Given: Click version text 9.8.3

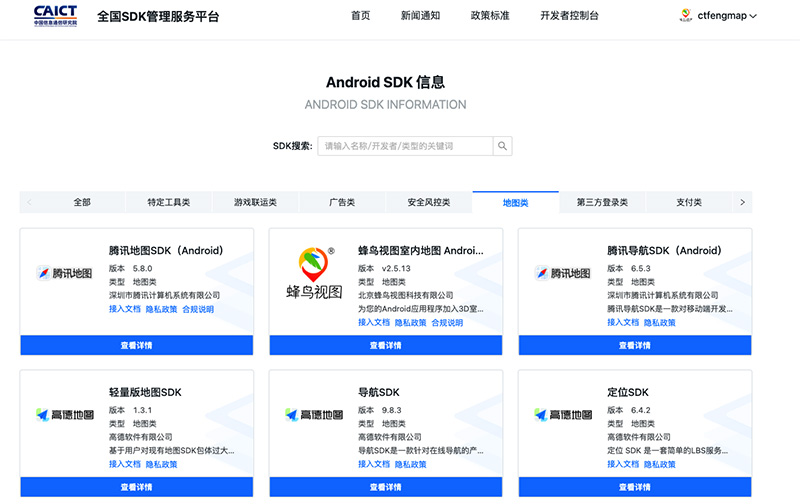Looking at the screenshot, I should (392, 410).
